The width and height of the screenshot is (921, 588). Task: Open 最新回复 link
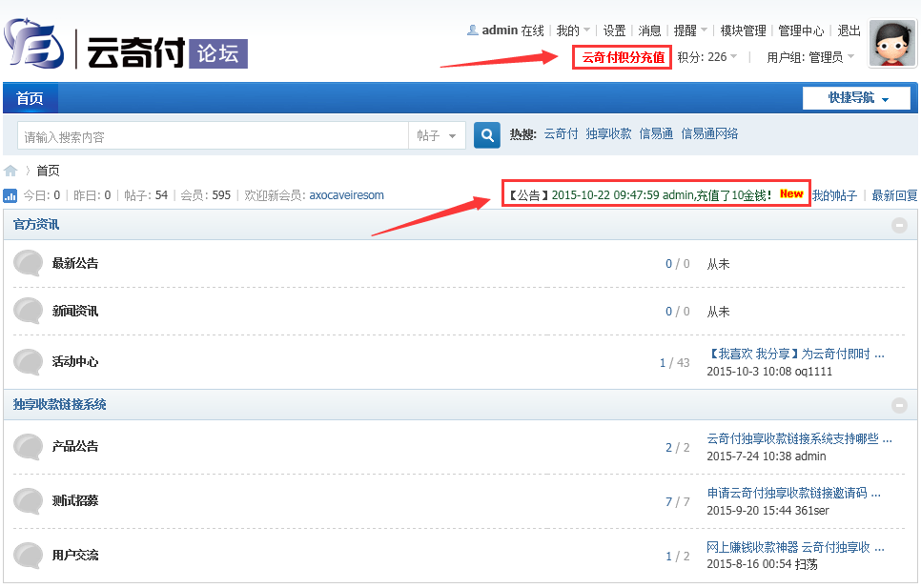(894, 195)
